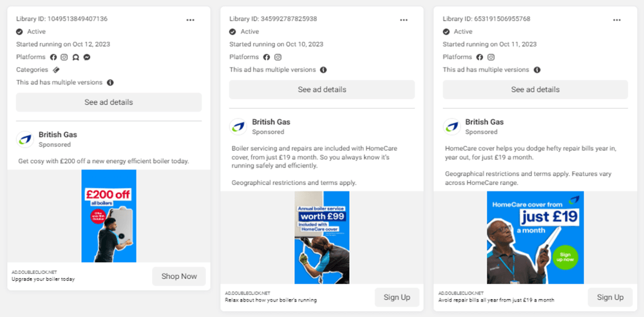
Task: Click 'Started running on Oct 11, 2023'
Action: (x=489, y=44)
